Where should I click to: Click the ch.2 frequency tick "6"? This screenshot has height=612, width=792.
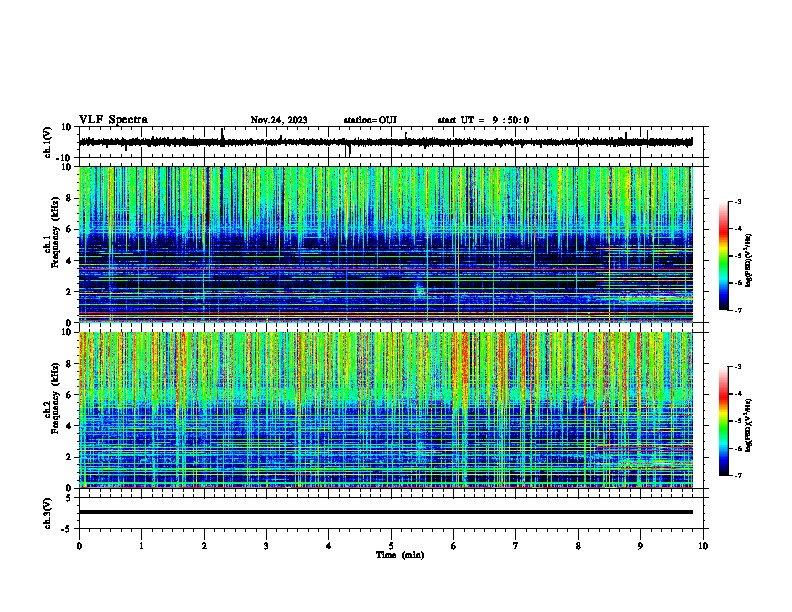69,395
